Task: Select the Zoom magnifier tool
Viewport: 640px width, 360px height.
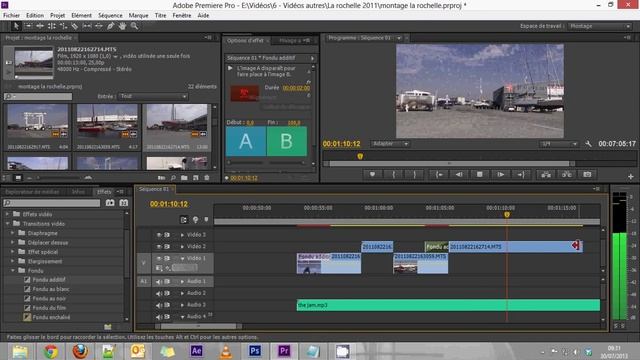Action: [x=134, y=26]
